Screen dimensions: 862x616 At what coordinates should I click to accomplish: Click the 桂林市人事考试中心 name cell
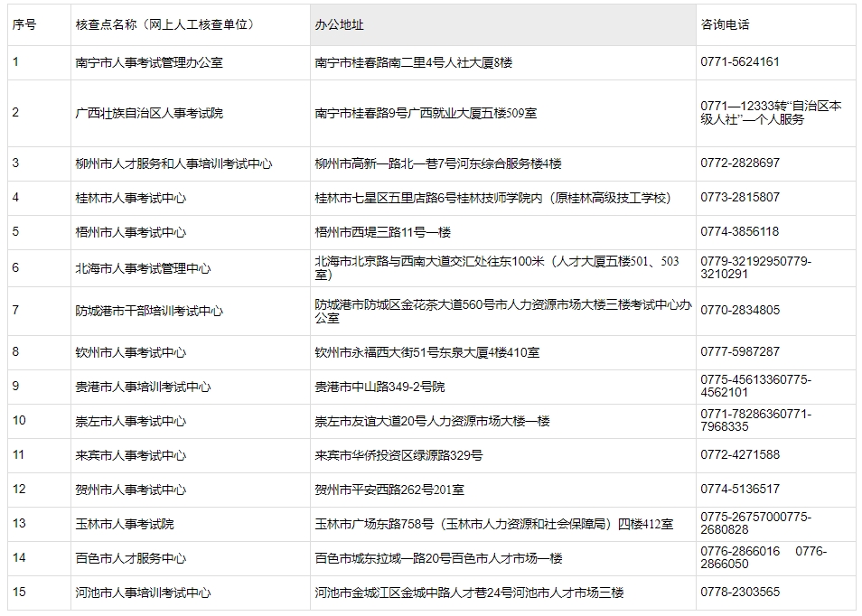tap(131, 198)
